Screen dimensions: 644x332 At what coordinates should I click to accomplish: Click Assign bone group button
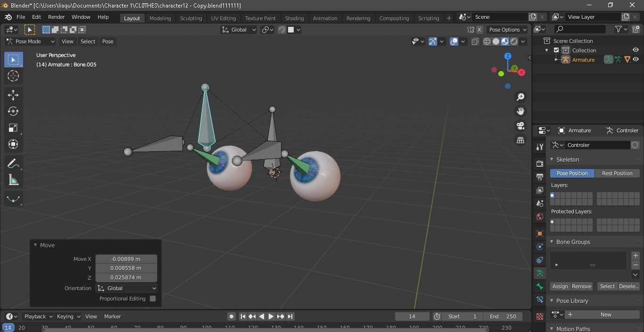click(560, 286)
